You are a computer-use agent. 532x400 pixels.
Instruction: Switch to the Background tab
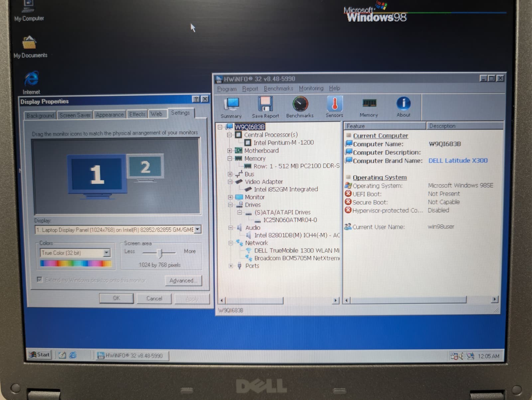pyautogui.click(x=40, y=116)
